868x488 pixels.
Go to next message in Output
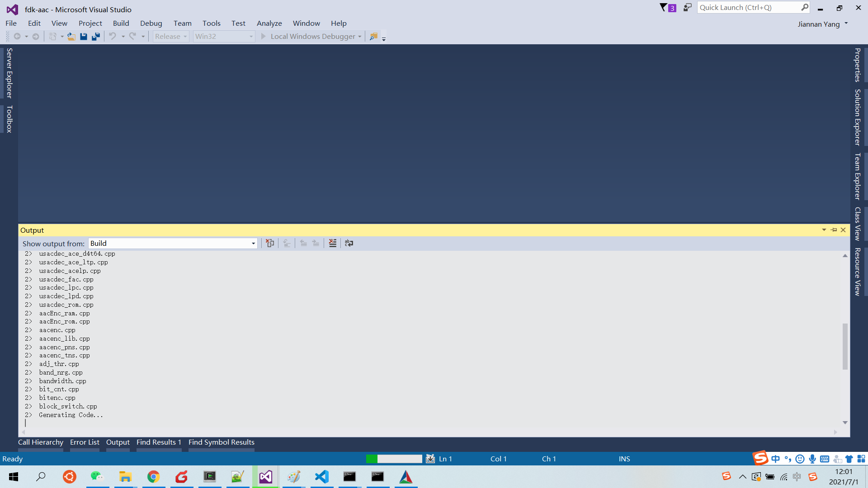(316, 243)
